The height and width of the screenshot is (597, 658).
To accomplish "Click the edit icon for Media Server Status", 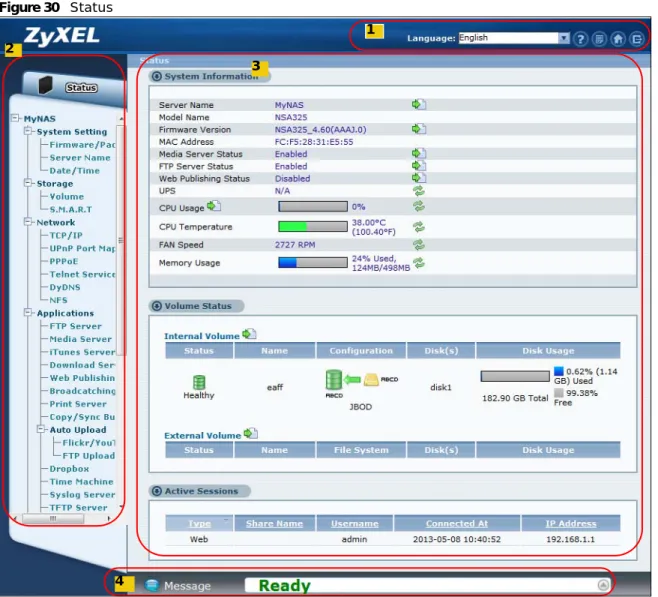I will [419, 154].
